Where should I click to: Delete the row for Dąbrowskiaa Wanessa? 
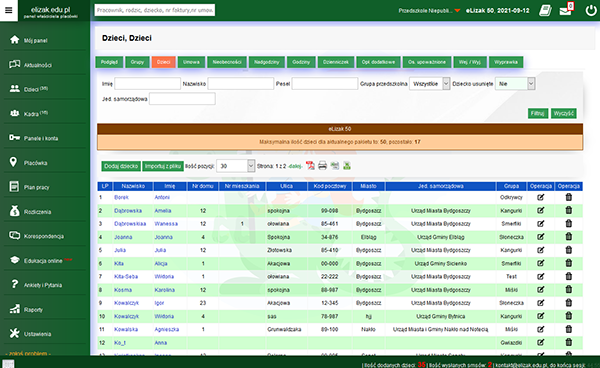569,223
